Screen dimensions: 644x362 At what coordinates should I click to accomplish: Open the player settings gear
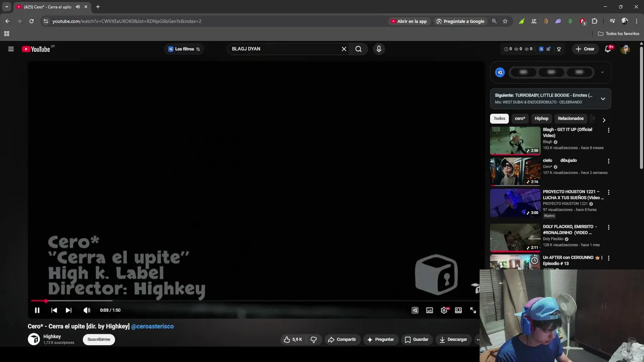(444, 310)
